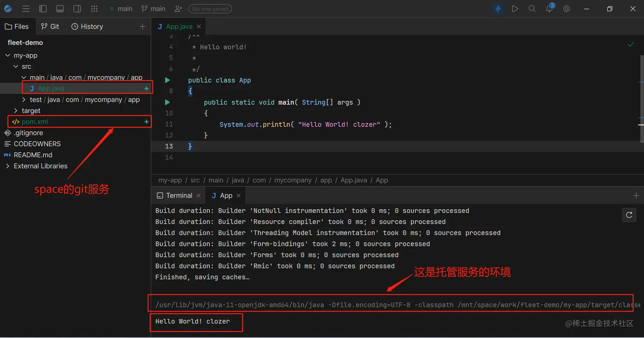Image resolution: width=644 pixels, height=338 pixels.
Task: Select the Terminal tab
Action: pos(178,195)
